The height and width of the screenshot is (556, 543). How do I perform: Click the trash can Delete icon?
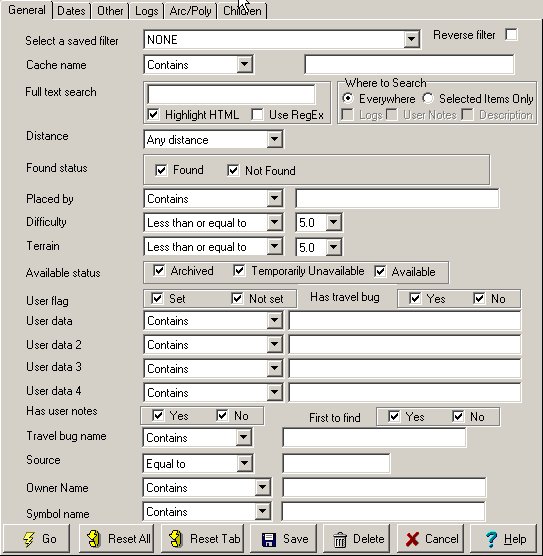click(x=340, y=540)
